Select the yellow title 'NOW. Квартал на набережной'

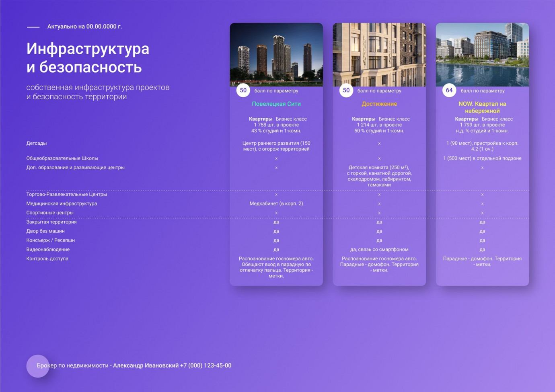coord(482,107)
